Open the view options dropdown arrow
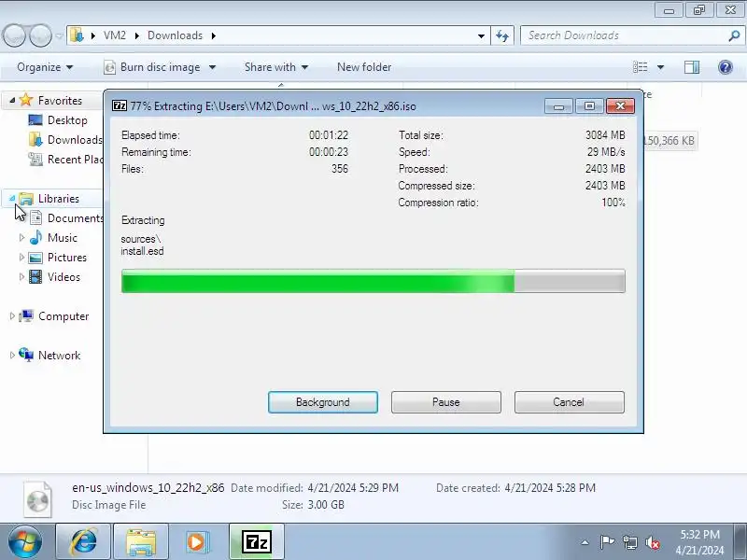This screenshot has width=747, height=560. tap(661, 67)
